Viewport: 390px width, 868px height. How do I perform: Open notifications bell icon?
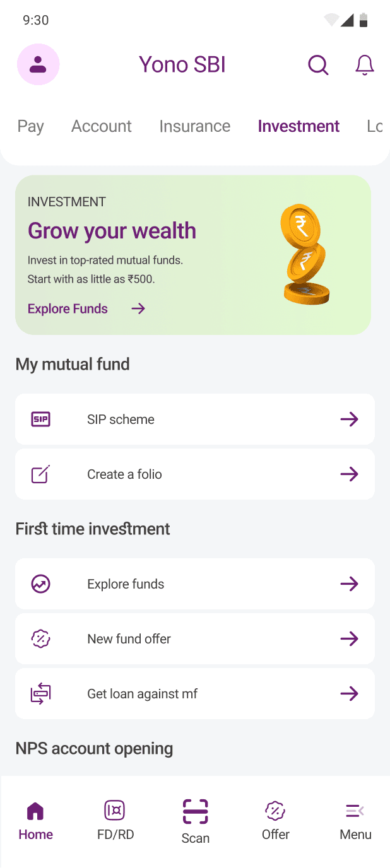(x=364, y=64)
